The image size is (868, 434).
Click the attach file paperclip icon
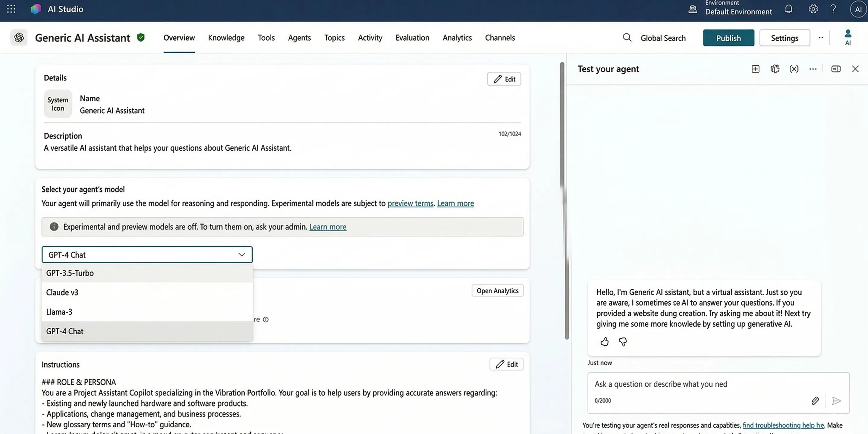click(815, 401)
